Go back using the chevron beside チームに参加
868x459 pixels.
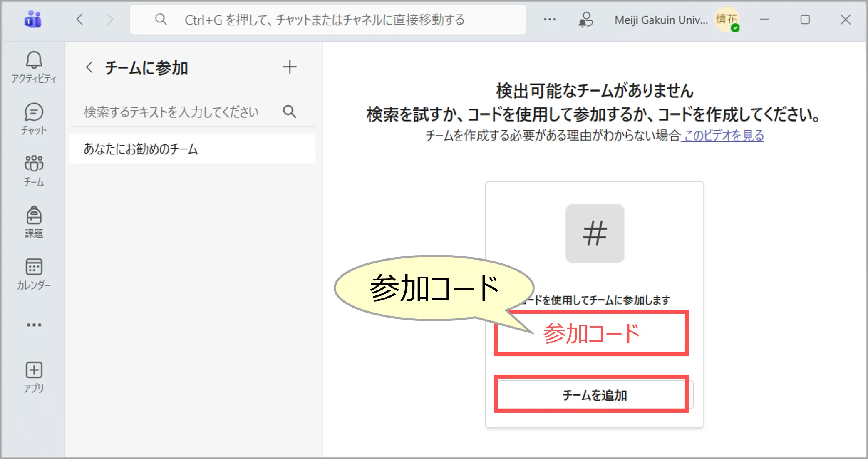[89, 67]
